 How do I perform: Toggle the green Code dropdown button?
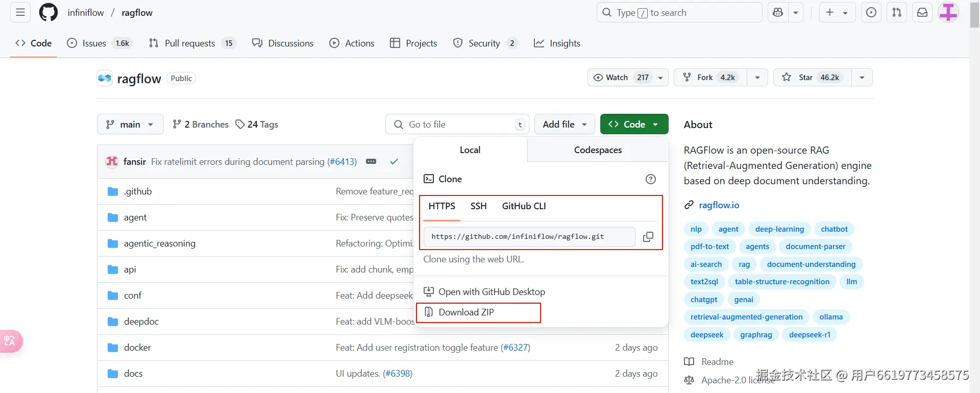(634, 124)
